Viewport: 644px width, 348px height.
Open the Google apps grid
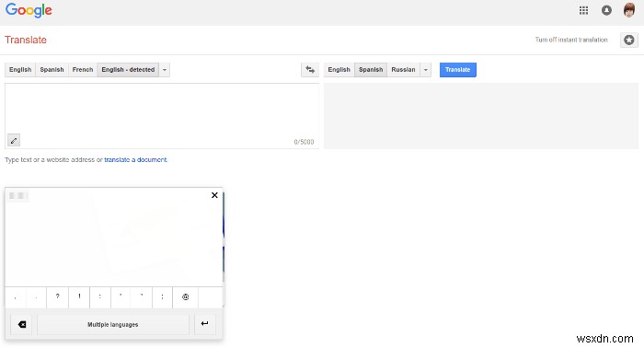[583, 11]
